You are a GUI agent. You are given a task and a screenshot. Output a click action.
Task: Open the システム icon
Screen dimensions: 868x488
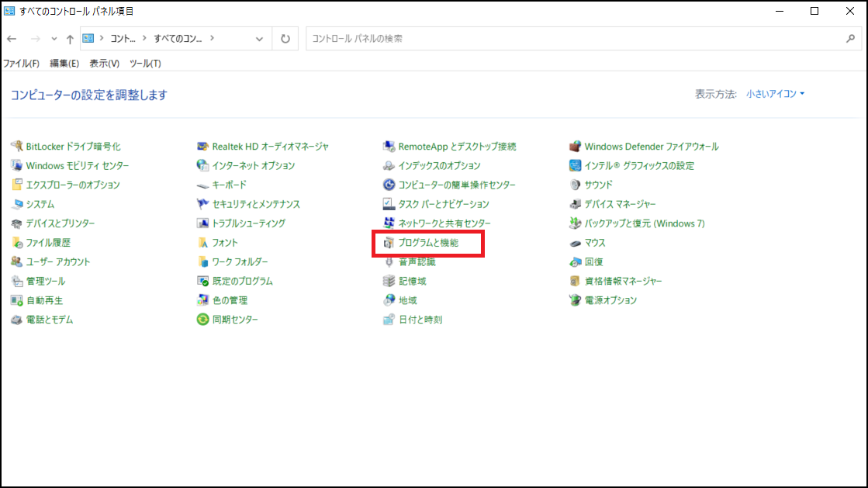(16, 204)
